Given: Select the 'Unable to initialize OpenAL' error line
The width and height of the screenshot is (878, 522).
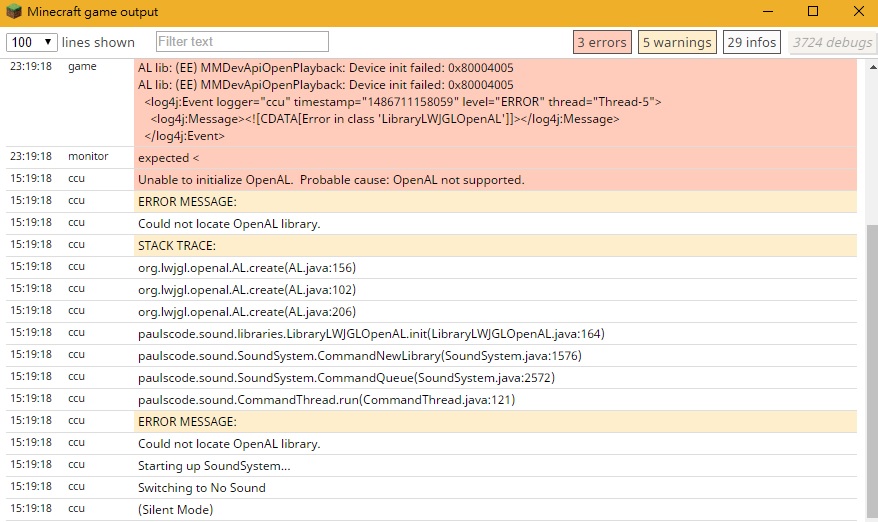Looking at the screenshot, I should point(331,180).
